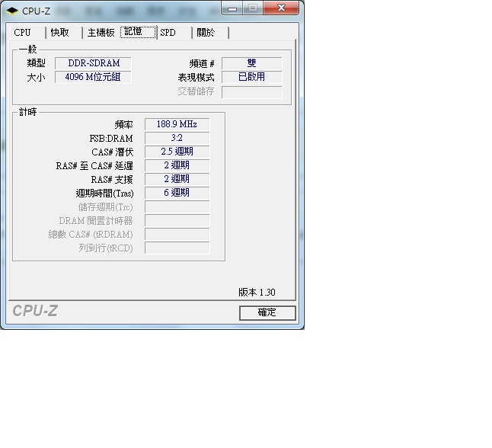Click the empty 儲存週期(Trc) field
Image resolution: width=492 pixels, height=448 pixels.
(x=177, y=206)
